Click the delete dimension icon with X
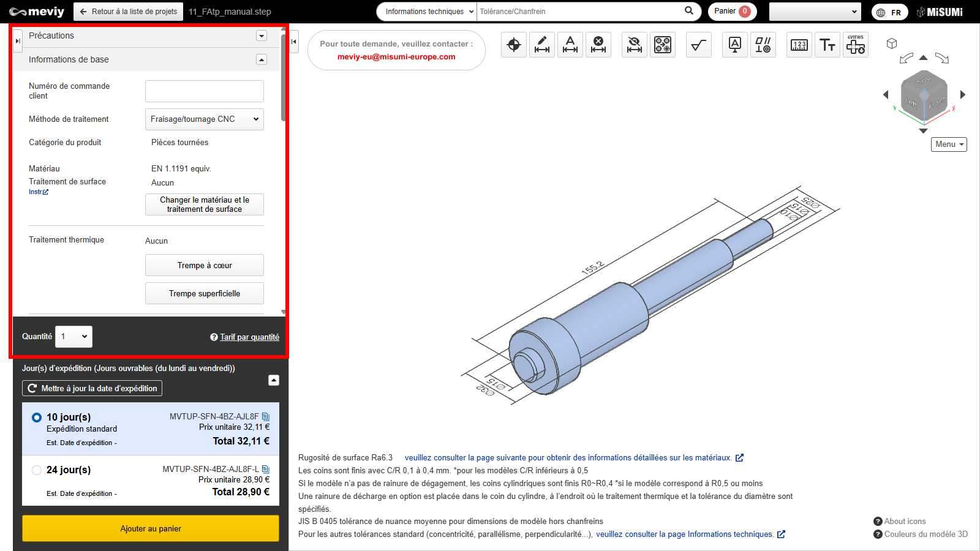Screen dimensions: 980x551 tap(598, 45)
